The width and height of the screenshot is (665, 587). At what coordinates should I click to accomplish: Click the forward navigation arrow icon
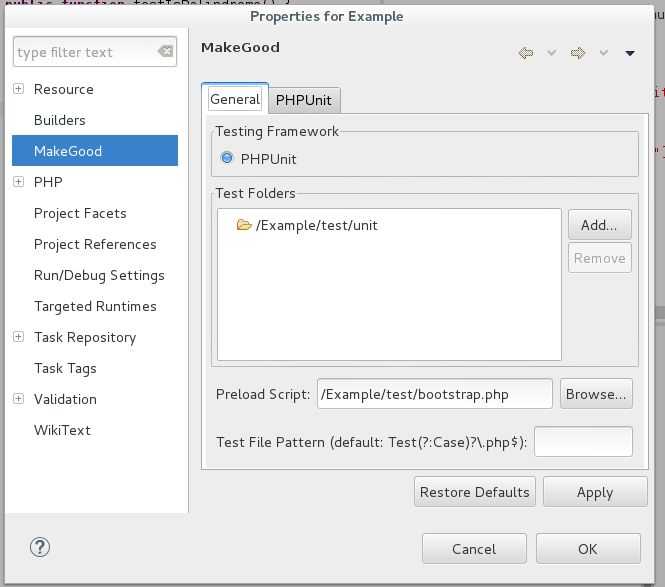(578, 53)
